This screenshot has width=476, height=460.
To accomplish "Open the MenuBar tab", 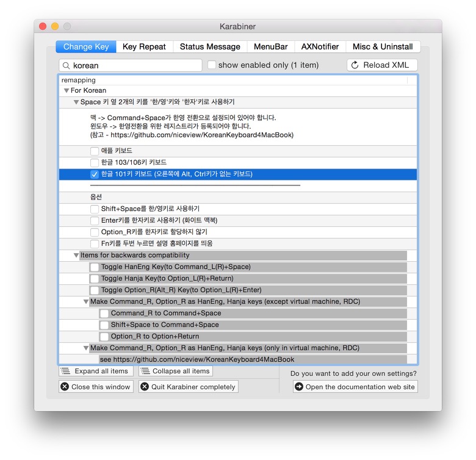I will (270, 47).
